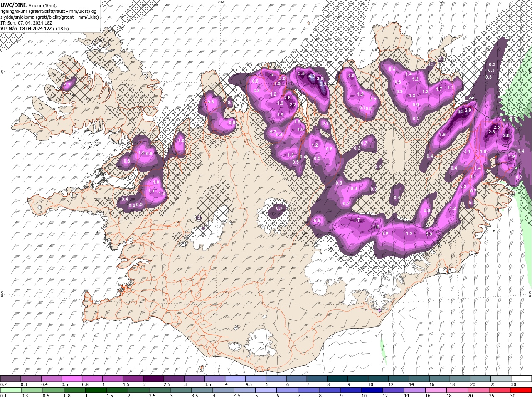The image size is (532, 399).
Task: Click the bright red 30 swatch ending the lower legend
Action: pos(521,390)
